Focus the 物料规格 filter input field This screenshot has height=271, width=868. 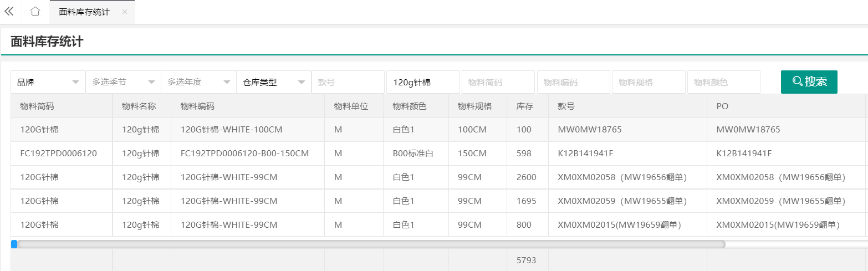pyautogui.click(x=649, y=82)
